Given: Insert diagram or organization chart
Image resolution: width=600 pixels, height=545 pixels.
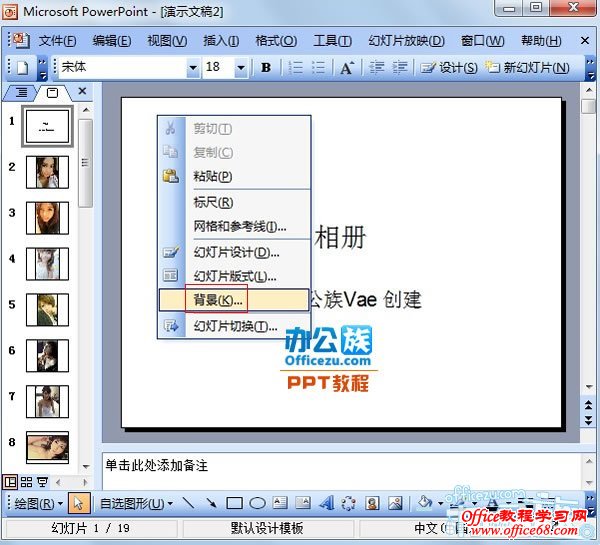Looking at the screenshot, I should pyautogui.click(x=349, y=503).
